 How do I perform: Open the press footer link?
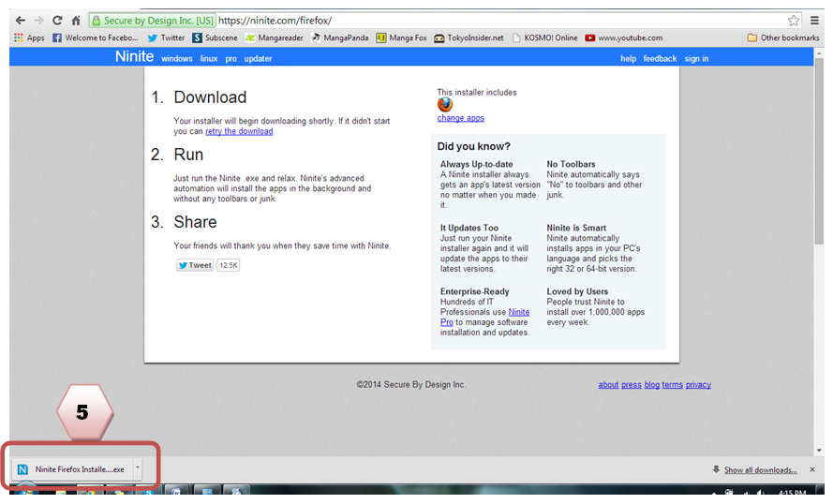click(x=632, y=384)
